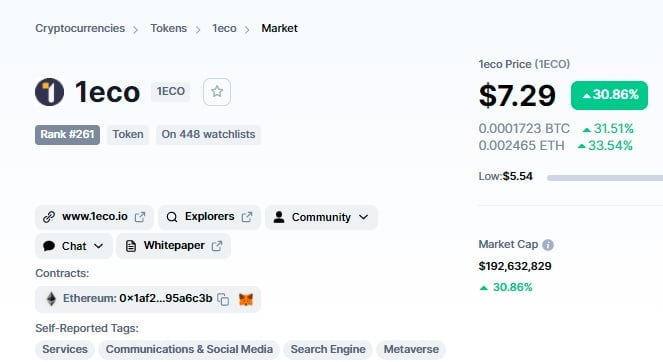This screenshot has width=663, height=362.
Task: Click the Chat speech bubble icon
Action: (49, 246)
